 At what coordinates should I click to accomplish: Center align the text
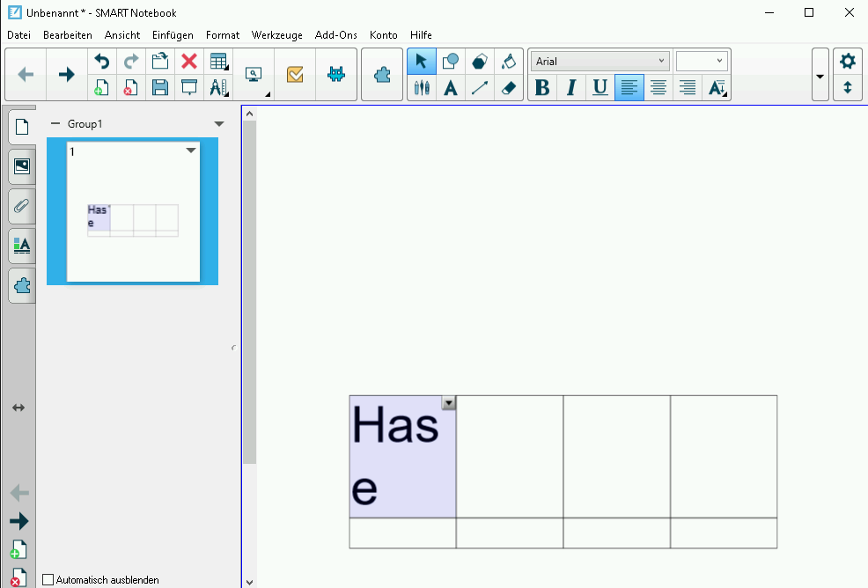coord(658,88)
